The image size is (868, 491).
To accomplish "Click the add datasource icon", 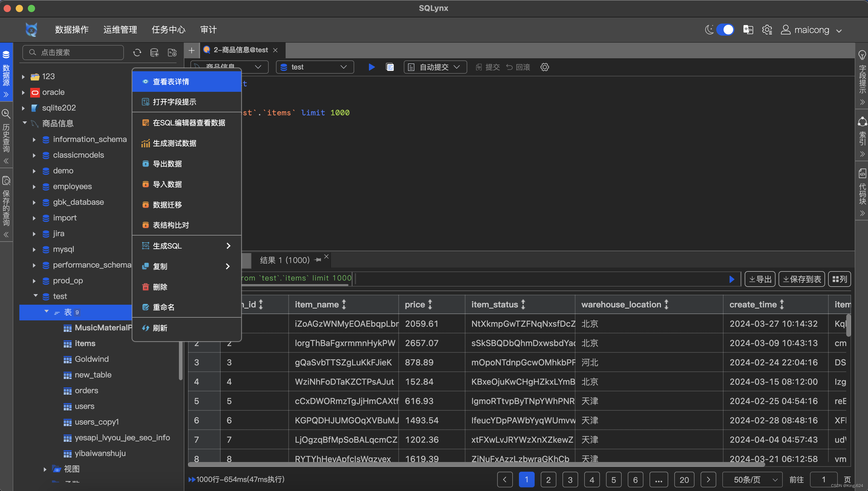I will click(154, 53).
